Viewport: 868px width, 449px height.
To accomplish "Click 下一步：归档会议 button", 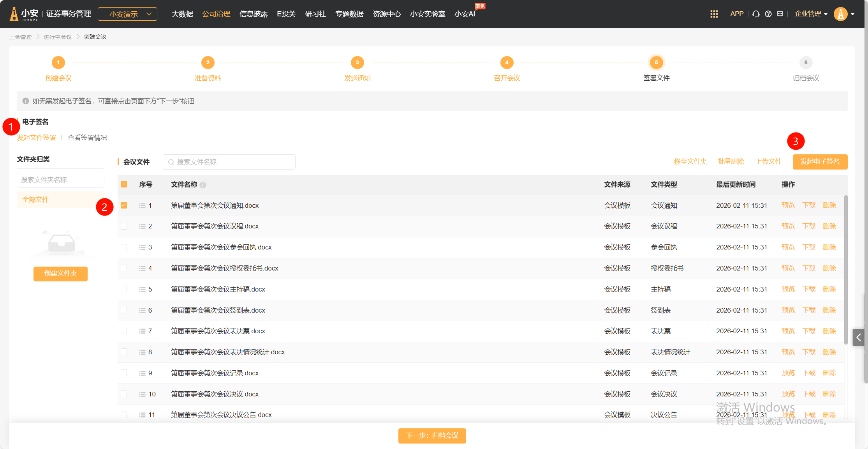I will point(432,436).
